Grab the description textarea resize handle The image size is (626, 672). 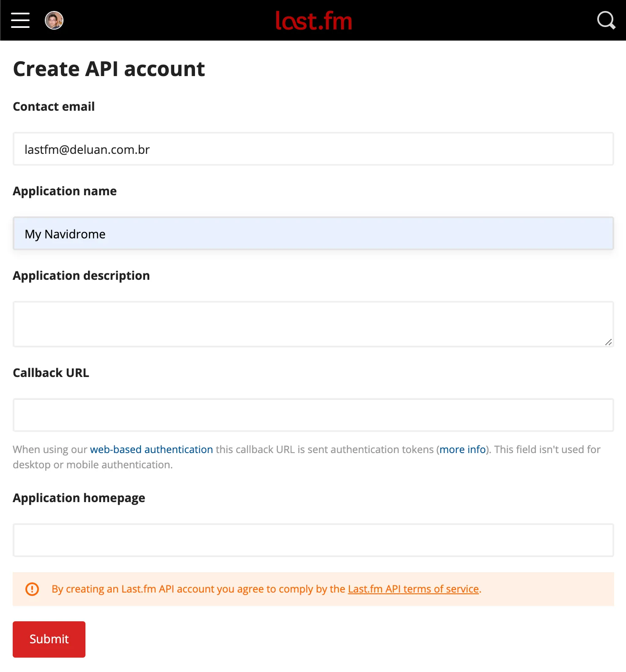click(x=608, y=342)
